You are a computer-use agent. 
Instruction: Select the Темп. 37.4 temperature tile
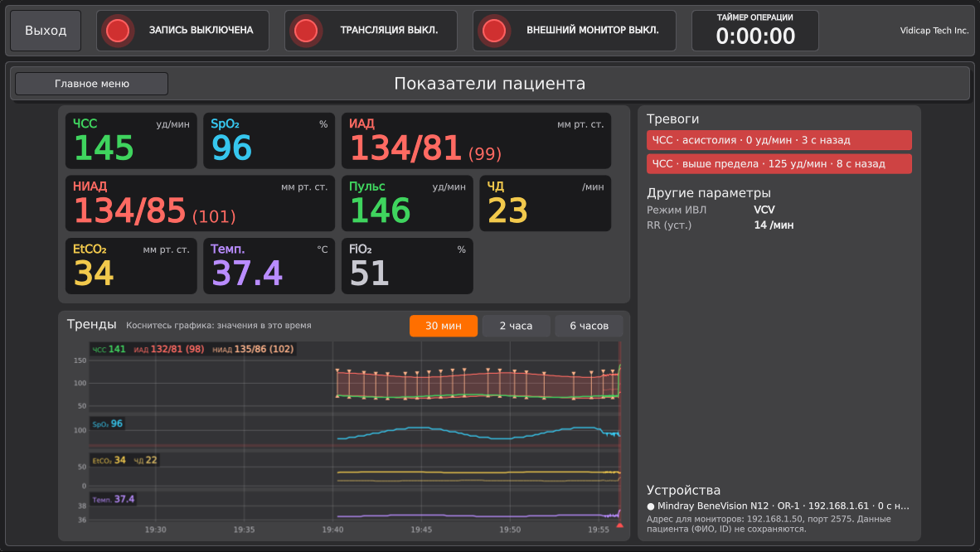[269, 266]
